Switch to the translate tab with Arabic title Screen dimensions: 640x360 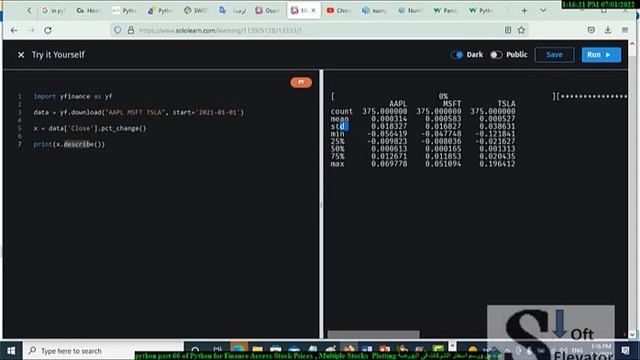click(232, 11)
